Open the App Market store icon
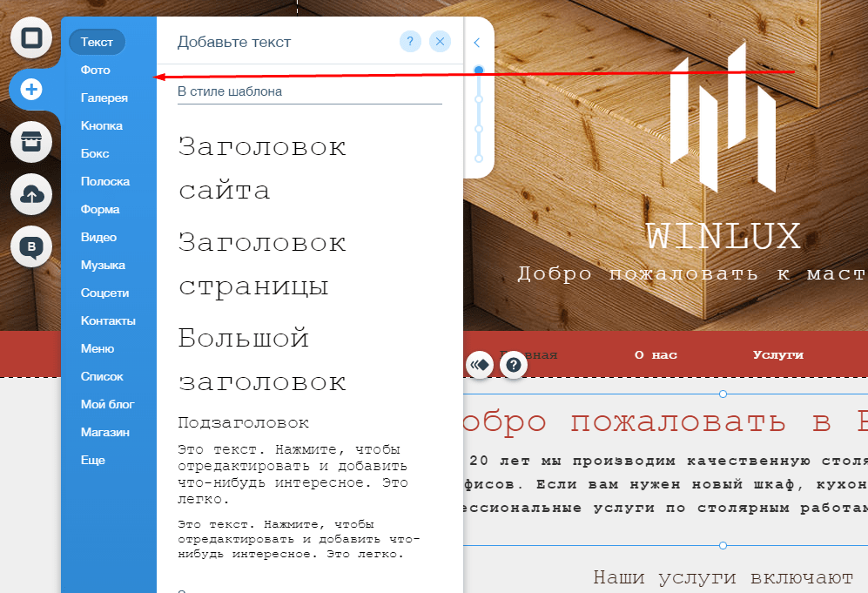This screenshot has height=593, width=868. tap(31, 142)
